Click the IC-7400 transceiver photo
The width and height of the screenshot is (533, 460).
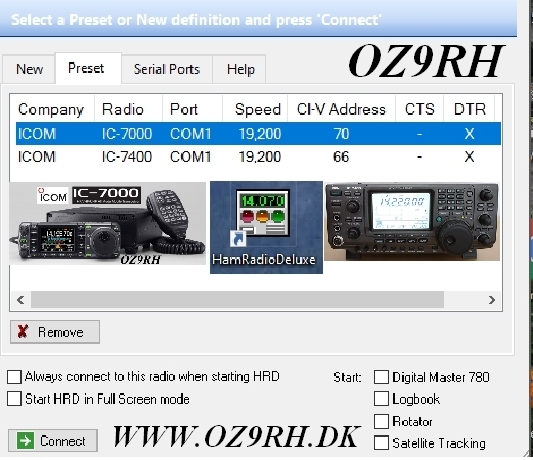(412, 222)
